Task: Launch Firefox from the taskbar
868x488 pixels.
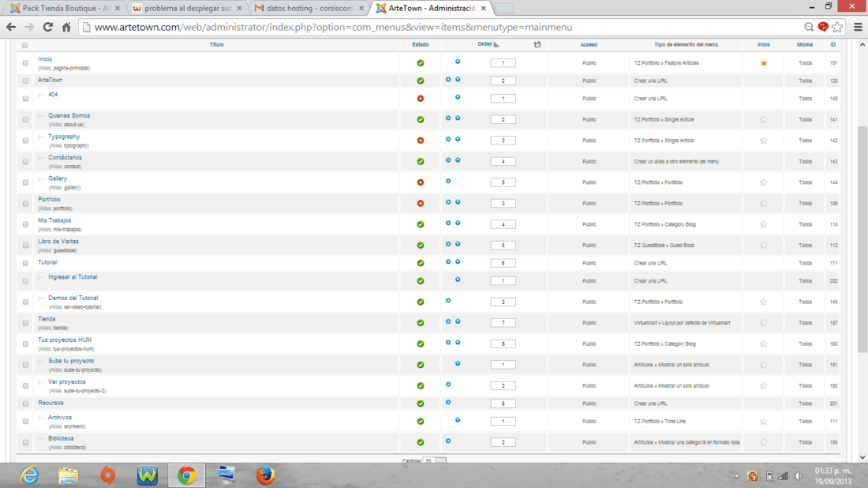Action: coord(265,475)
